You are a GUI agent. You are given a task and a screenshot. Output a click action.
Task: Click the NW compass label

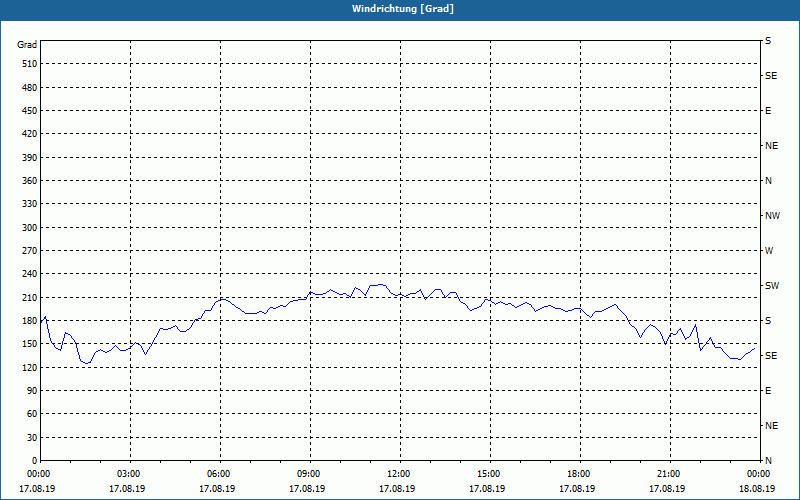tap(772, 216)
